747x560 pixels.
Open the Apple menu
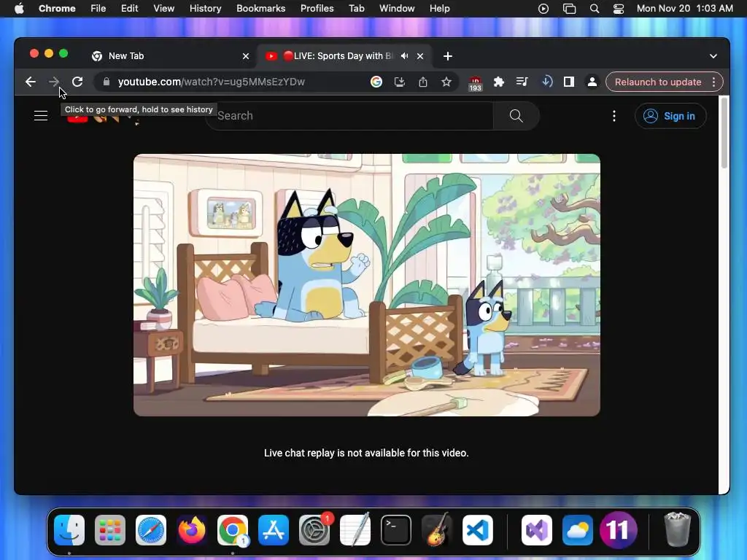[x=19, y=8]
